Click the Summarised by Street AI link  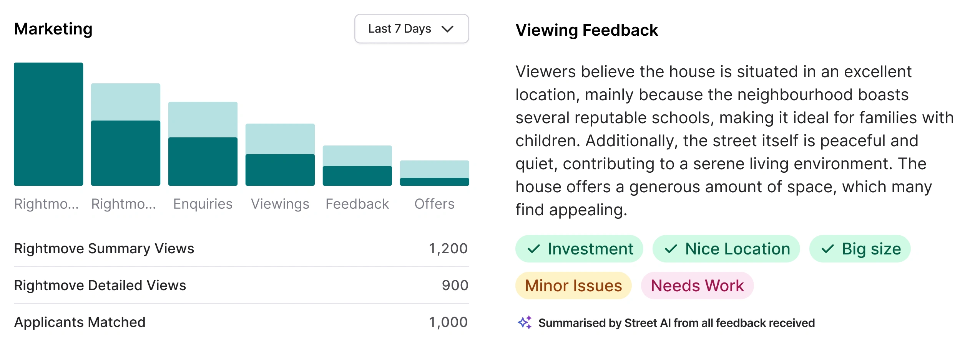click(x=676, y=323)
